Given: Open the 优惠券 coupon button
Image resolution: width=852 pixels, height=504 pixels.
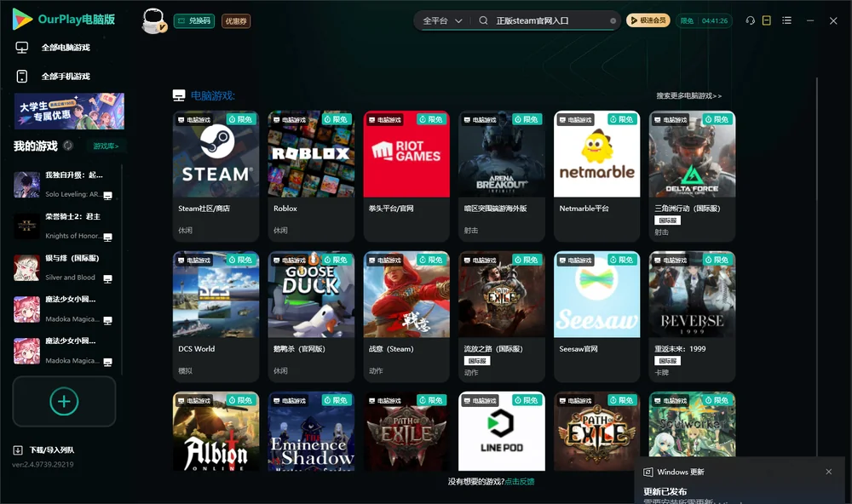Looking at the screenshot, I should pyautogui.click(x=236, y=20).
